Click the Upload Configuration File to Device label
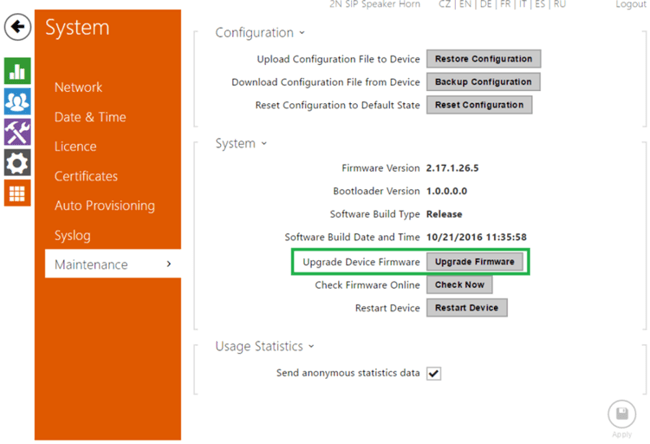Screen dimensions: 650x444 338,59
